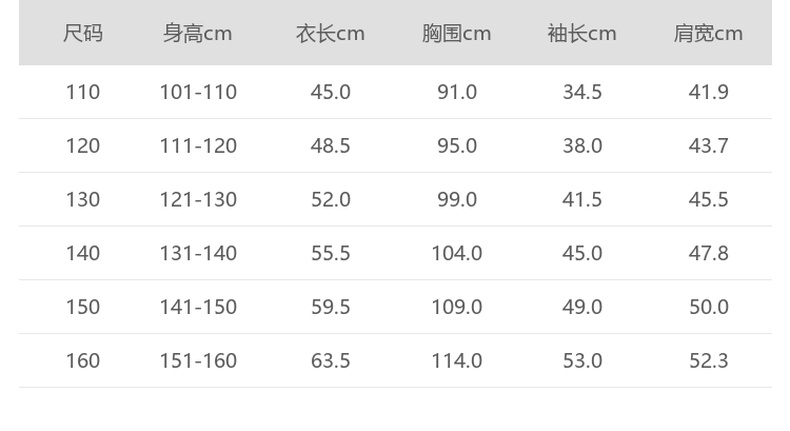
Task: Click the 41.9 shoulder width value
Action: pos(708,92)
